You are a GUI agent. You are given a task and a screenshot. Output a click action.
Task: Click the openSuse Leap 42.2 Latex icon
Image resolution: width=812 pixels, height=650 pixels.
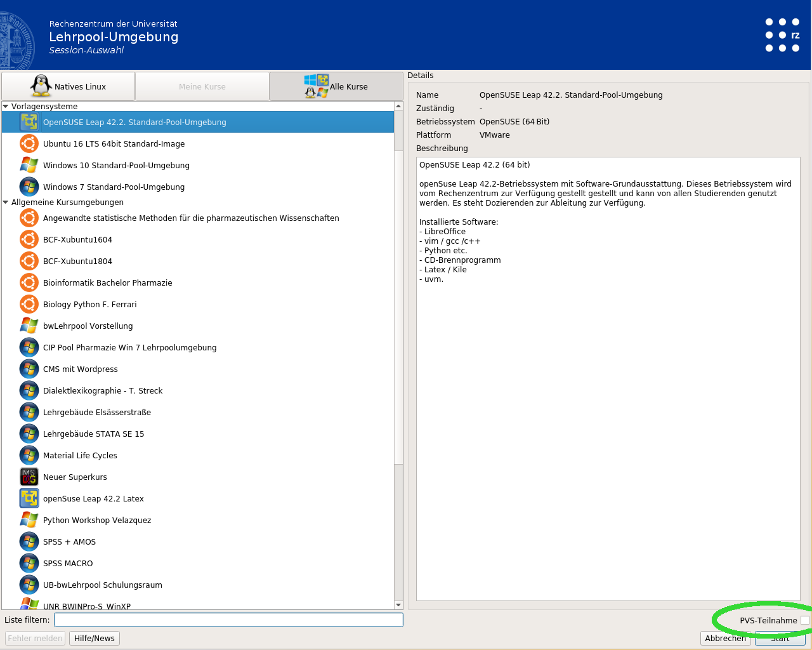29,499
